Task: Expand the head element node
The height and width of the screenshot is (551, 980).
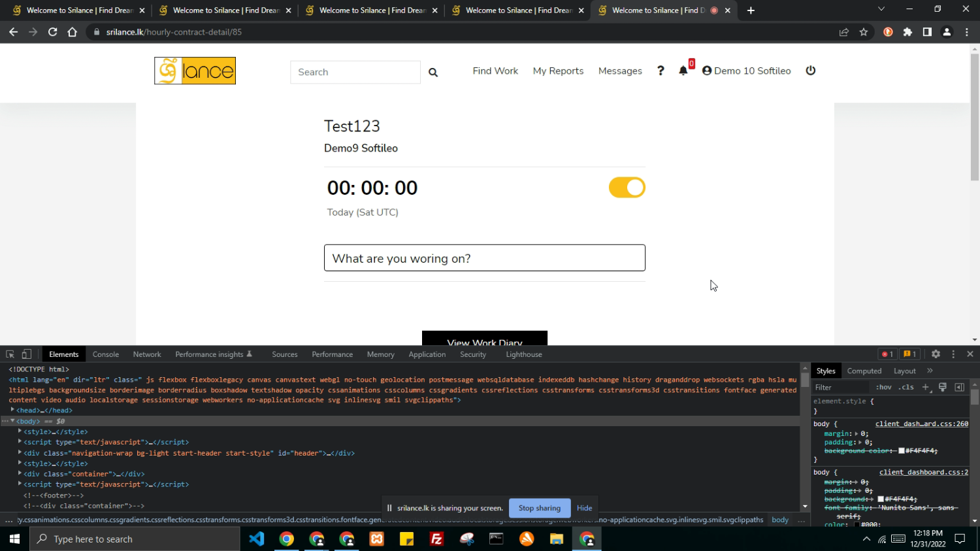Action: coord(12,410)
